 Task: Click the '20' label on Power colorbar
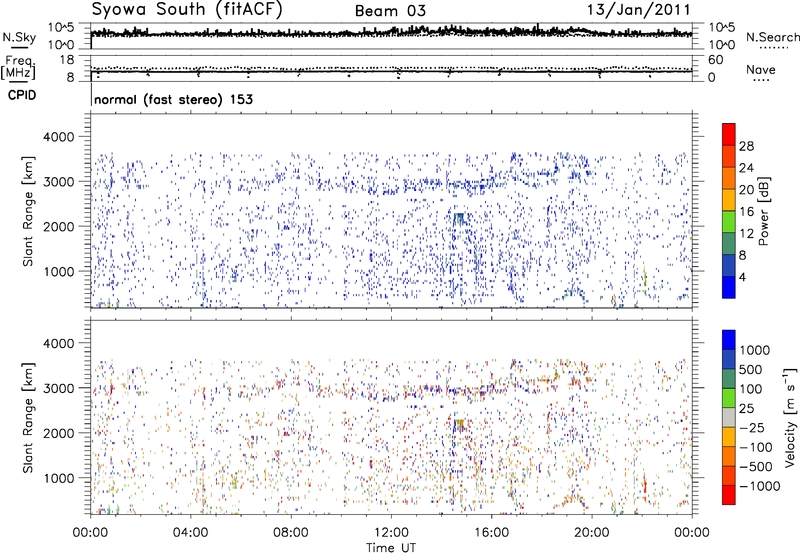(746, 190)
